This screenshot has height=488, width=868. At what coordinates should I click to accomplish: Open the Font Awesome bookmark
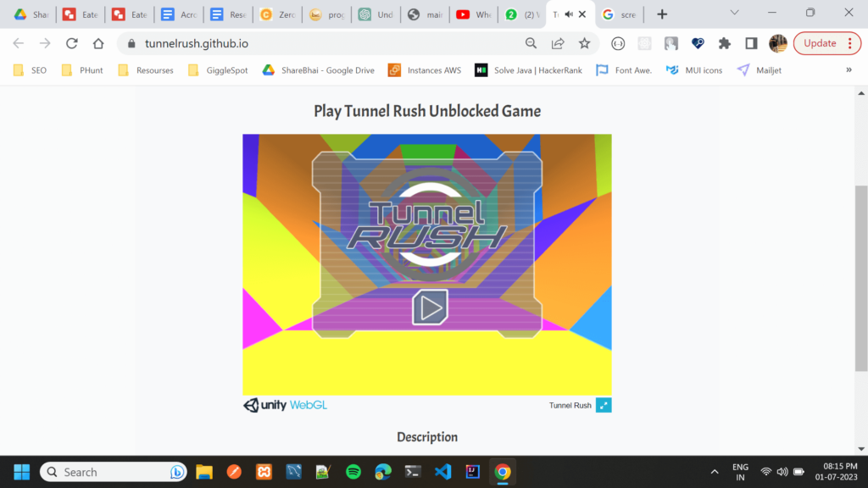(x=625, y=70)
